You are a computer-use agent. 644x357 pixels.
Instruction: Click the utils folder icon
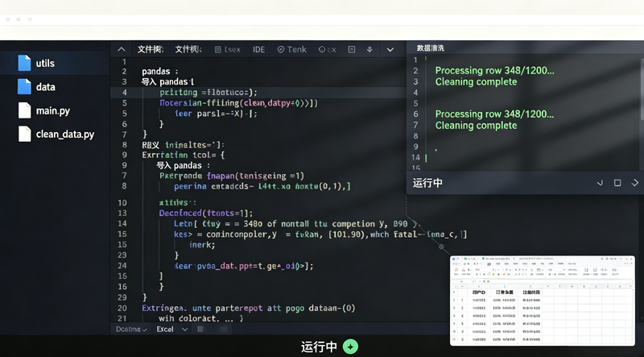tap(24, 63)
